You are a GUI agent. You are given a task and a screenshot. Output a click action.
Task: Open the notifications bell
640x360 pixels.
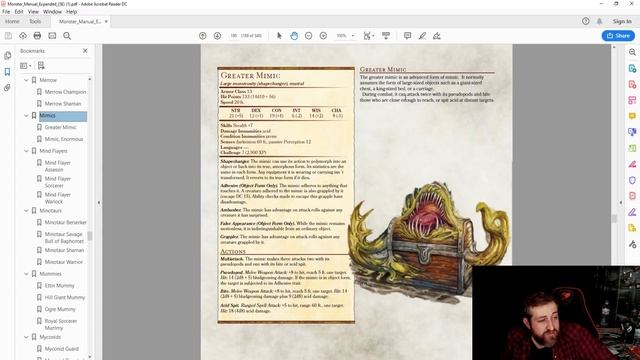pyautogui.click(x=599, y=21)
